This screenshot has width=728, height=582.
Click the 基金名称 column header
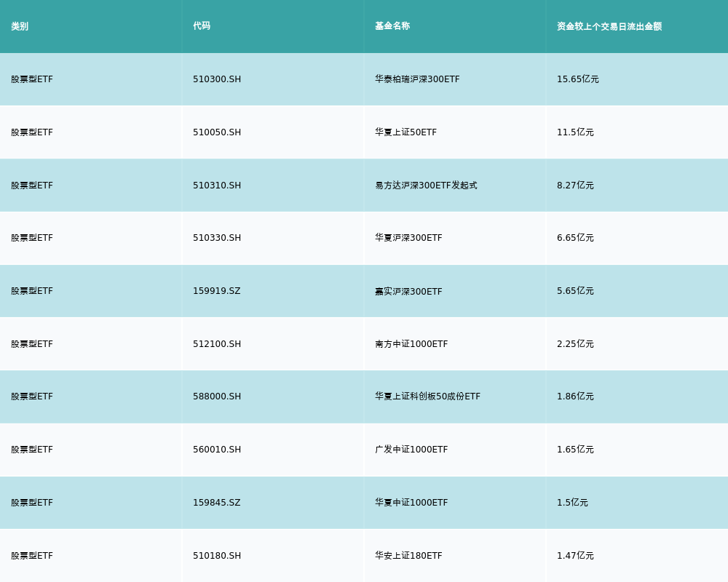(x=392, y=26)
